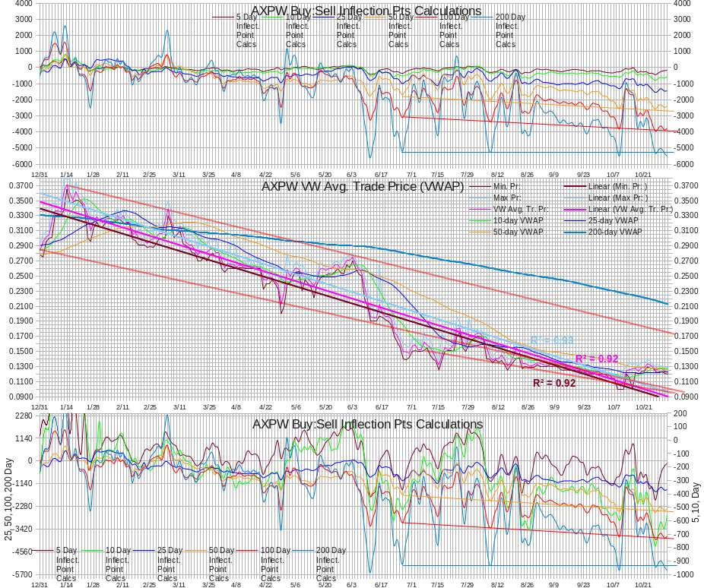
Task: Click the magenta 'R² = 0.92' label
Action: [x=597, y=359]
